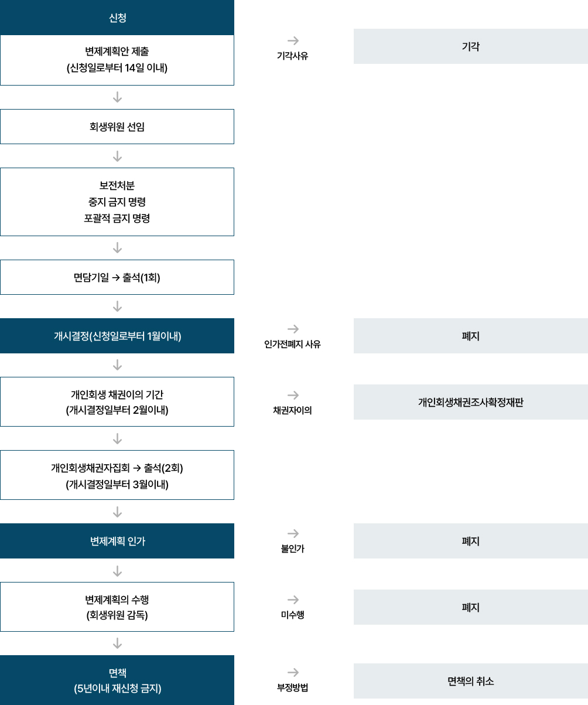Click the 변제계획안 제출 box
The height and width of the screenshot is (705, 588).
[117, 60]
